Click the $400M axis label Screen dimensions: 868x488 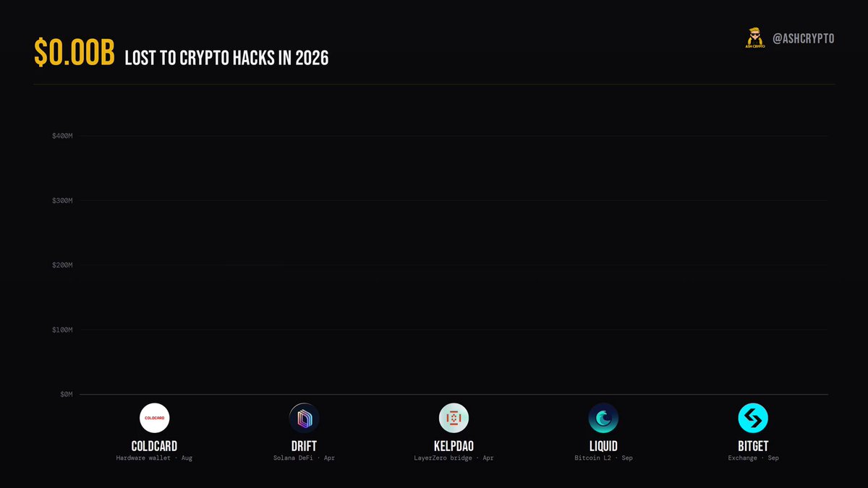62,136
